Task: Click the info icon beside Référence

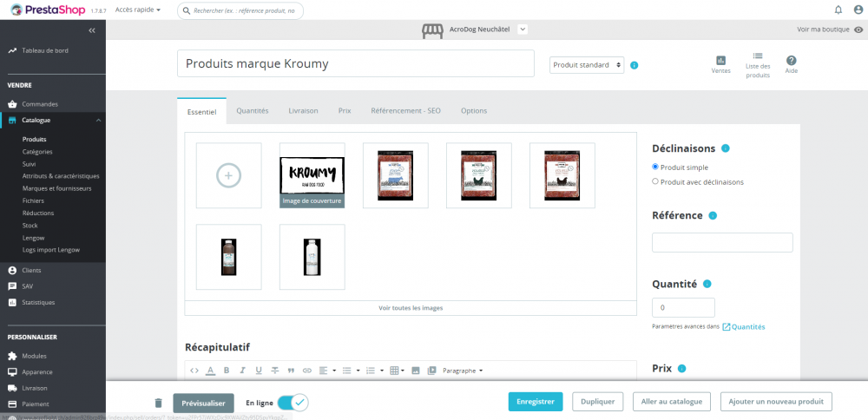Action: click(713, 216)
